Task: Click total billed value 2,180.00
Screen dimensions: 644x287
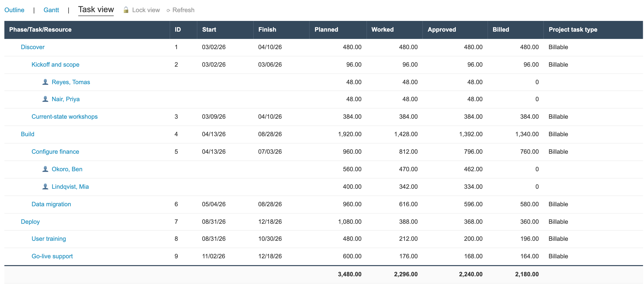Action: (527, 274)
